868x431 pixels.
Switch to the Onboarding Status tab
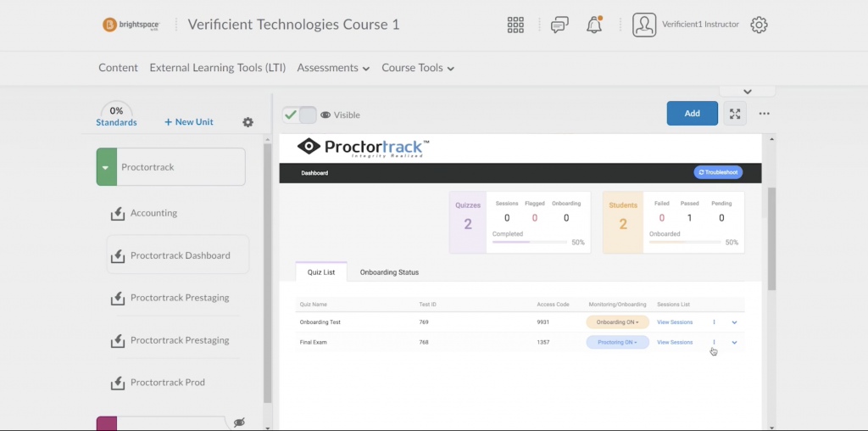click(389, 272)
